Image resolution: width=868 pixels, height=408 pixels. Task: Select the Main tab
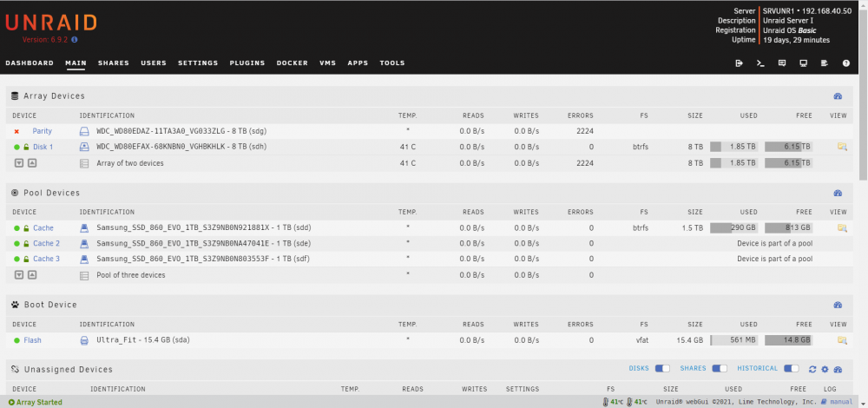76,63
